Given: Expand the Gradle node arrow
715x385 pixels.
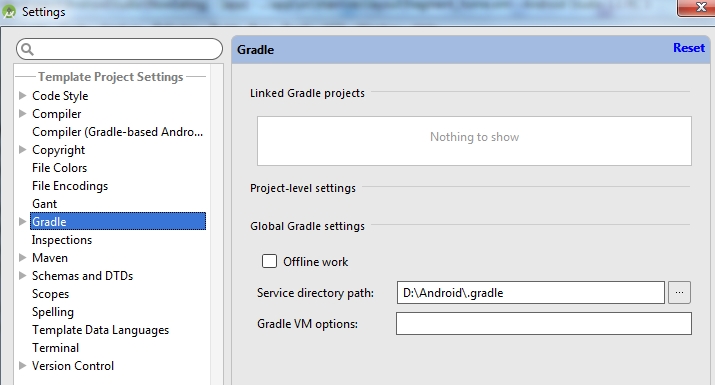Looking at the screenshot, I should tap(22, 222).
